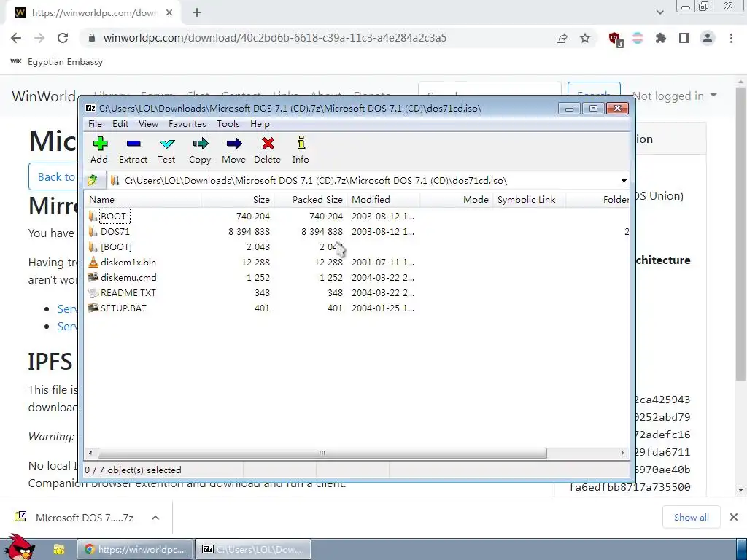Click Show all downloads
The width and height of the screenshot is (747, 560).
click(691, 518)
